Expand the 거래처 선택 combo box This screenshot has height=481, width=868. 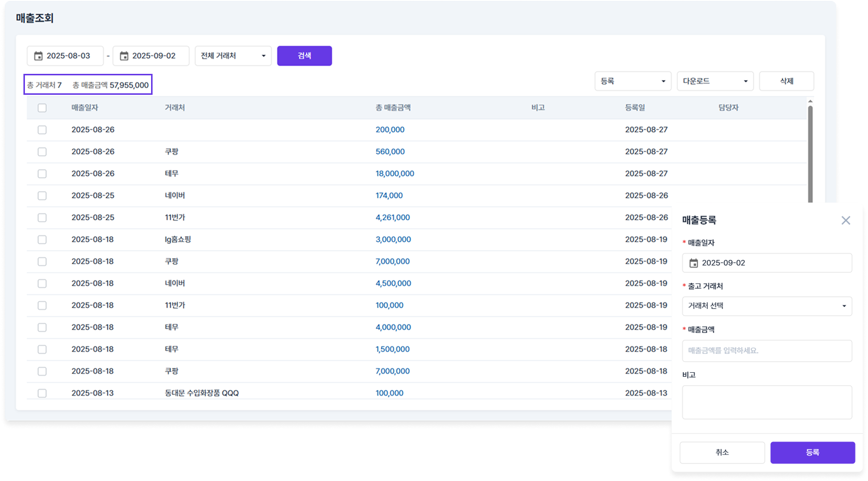tap(766, 306)
